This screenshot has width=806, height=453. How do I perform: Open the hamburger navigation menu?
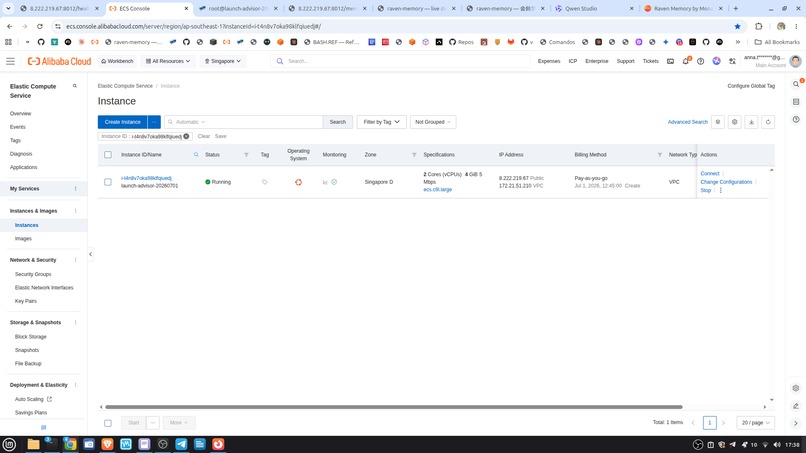10,61
